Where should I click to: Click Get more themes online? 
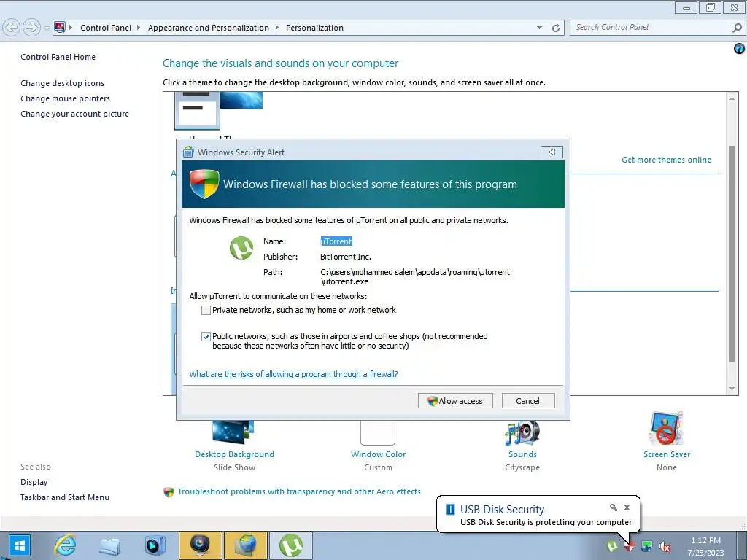[x=666, y=160]
